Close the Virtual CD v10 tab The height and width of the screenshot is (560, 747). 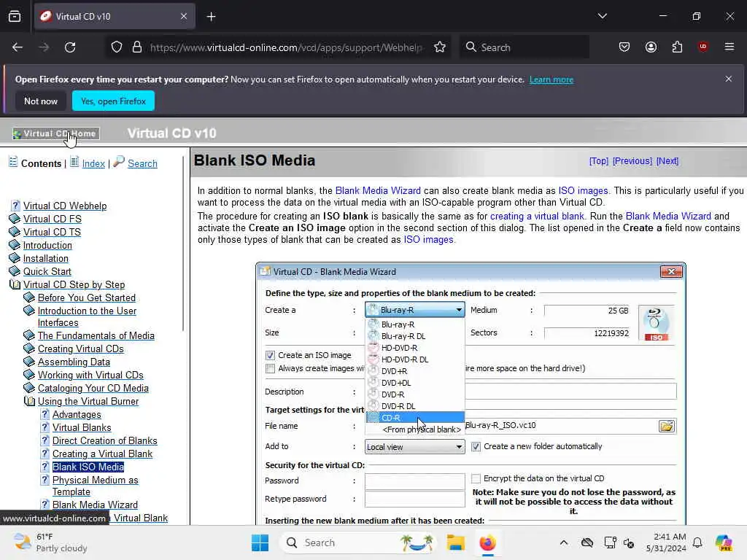click(x=183, y=17)
